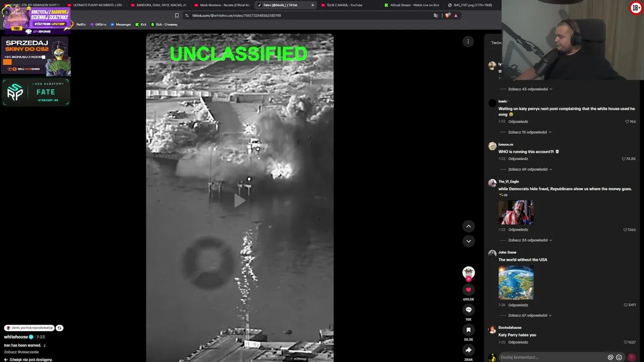The height and width of the screenshot is (362, 644).
Task: Open Bootsdahause's profile avatar
Action: 492,330
